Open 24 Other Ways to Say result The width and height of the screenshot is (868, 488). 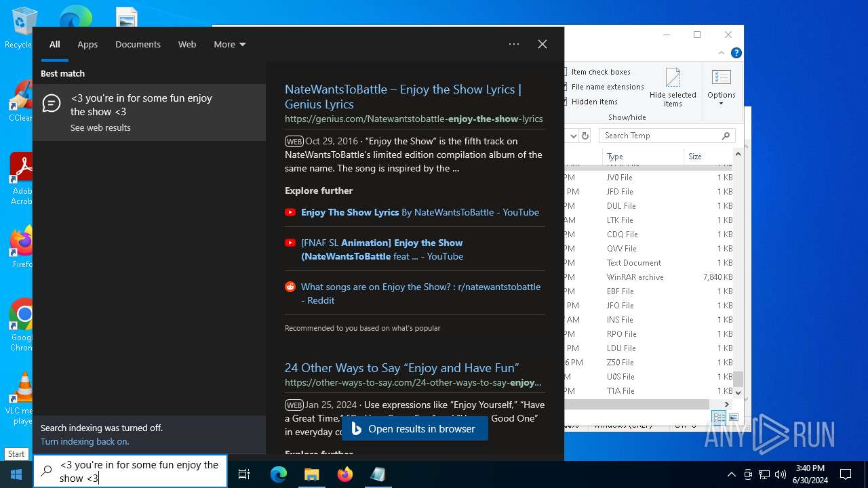[401, 368]
